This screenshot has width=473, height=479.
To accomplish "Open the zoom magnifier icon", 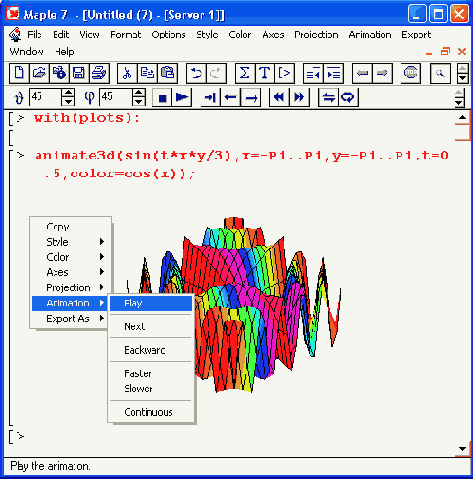I will pos(440,73).
